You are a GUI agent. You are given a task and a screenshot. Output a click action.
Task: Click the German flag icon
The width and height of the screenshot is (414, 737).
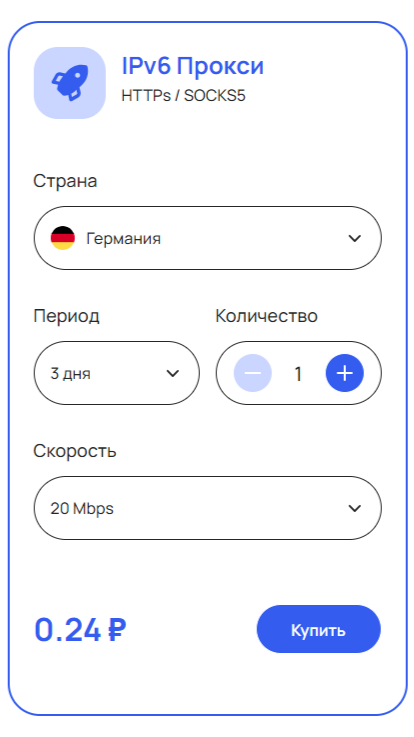coord(62,238)
